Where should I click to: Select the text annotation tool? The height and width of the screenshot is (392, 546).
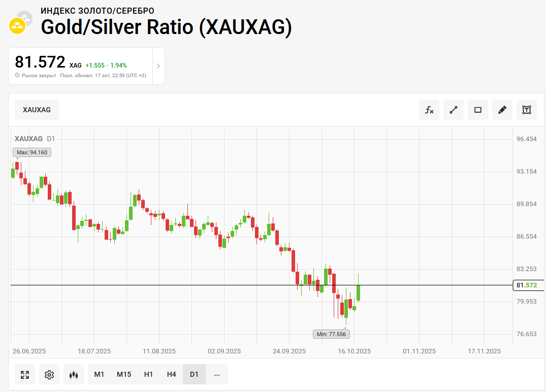tap(527, 110)
